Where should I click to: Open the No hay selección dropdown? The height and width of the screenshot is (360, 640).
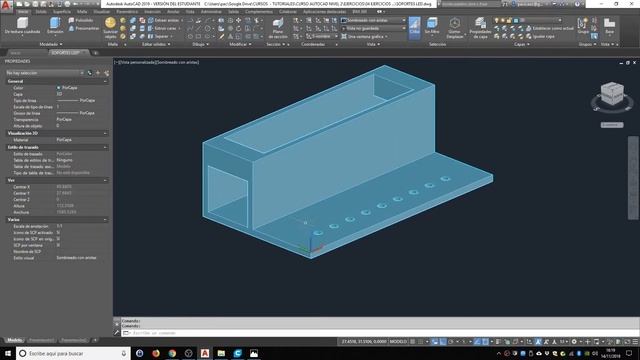(44, 73)
